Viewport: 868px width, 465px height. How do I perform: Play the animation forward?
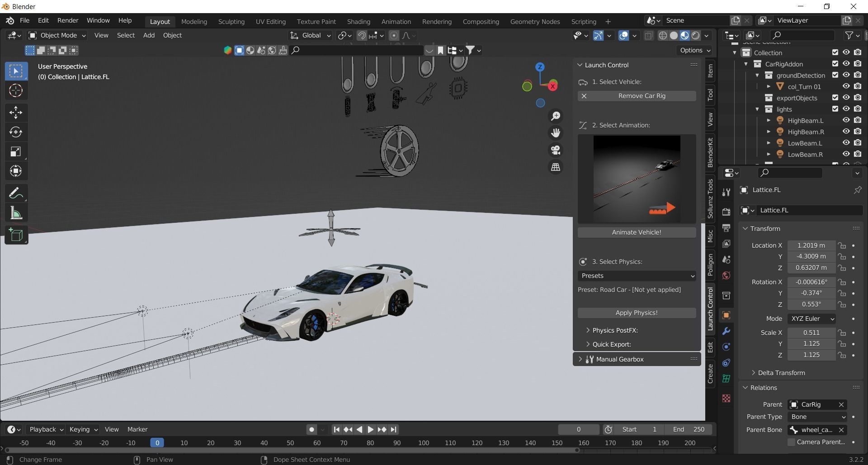tap(370, 429)
